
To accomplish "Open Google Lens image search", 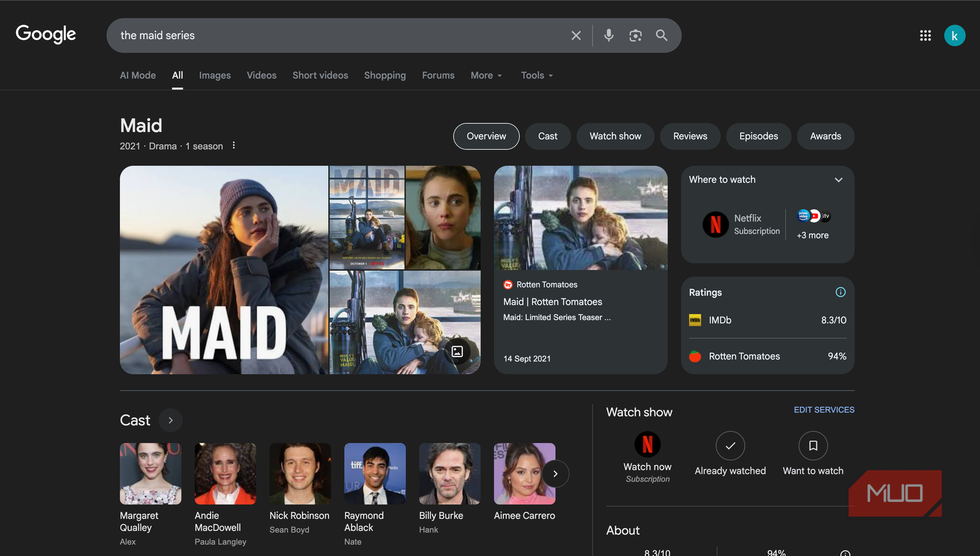I will pos(636,36).
